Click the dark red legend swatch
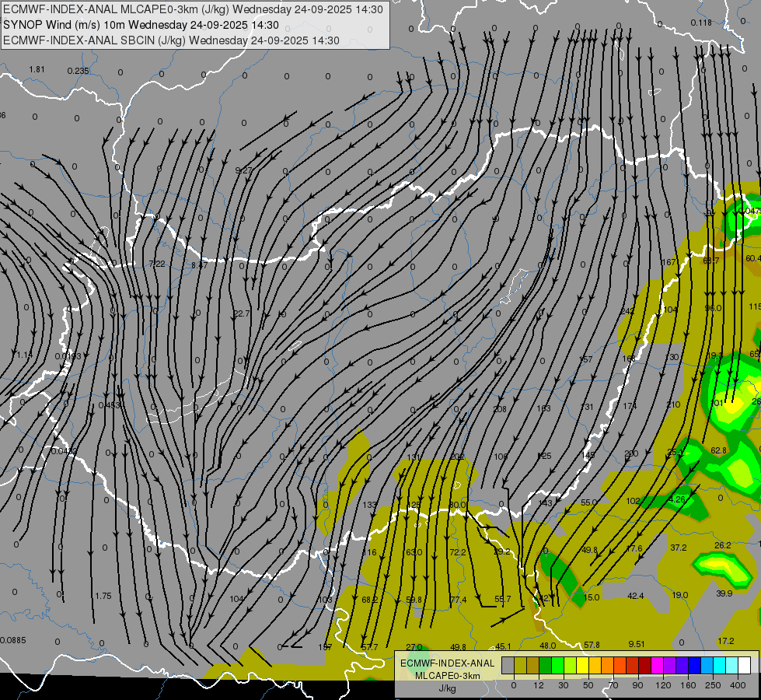761x700 pixels. pyautogui.click(x=644, y=665)
